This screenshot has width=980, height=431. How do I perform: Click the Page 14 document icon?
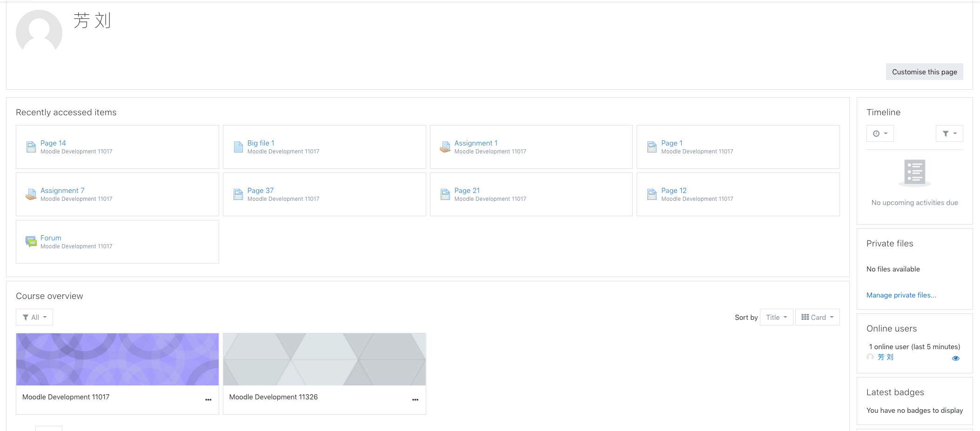(x=31, y=147)
